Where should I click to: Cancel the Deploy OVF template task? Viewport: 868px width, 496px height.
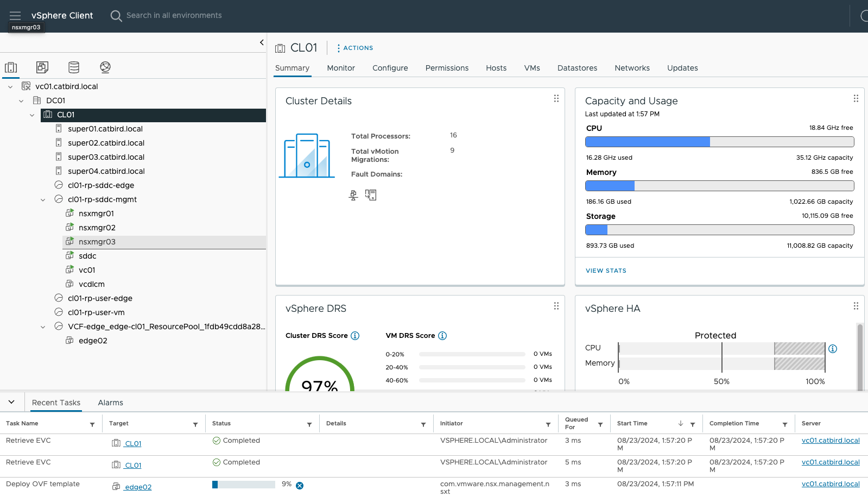pyautogui.click(x=300, y=486)
